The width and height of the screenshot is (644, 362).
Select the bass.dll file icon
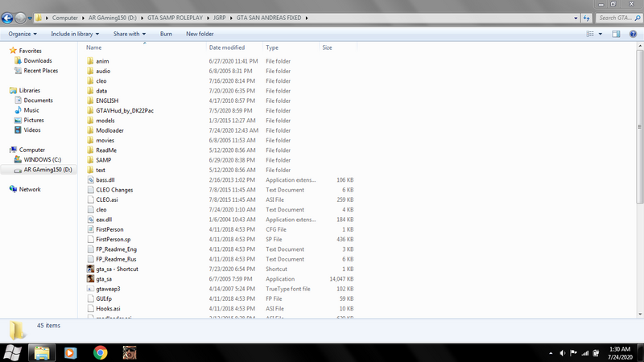click(x=90, y=179)
